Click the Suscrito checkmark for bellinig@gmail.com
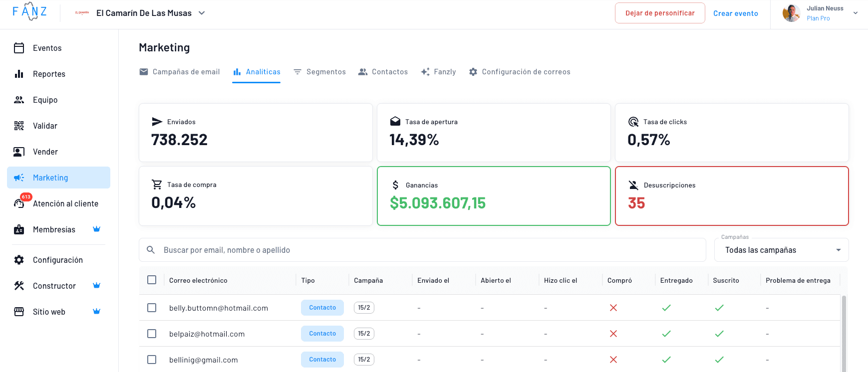868x372 pixels. point(719,360)
